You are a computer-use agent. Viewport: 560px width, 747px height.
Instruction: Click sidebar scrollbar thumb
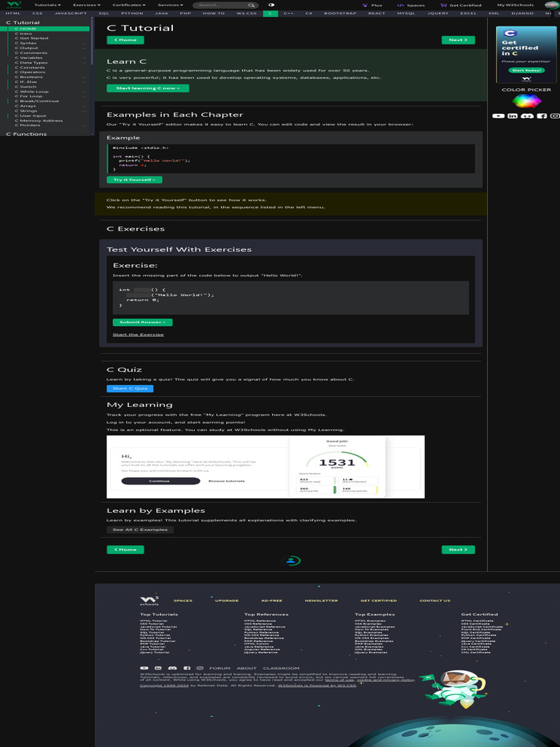[x=93, y=42]
